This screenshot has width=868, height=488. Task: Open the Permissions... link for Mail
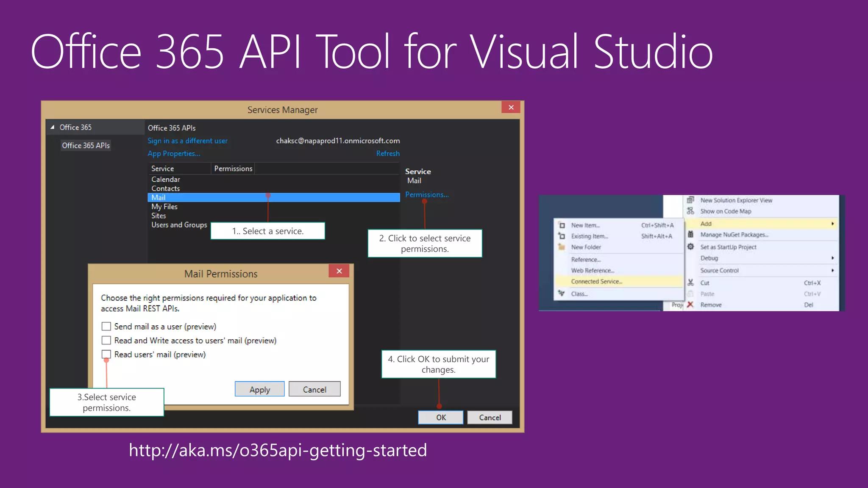[426, 194]
